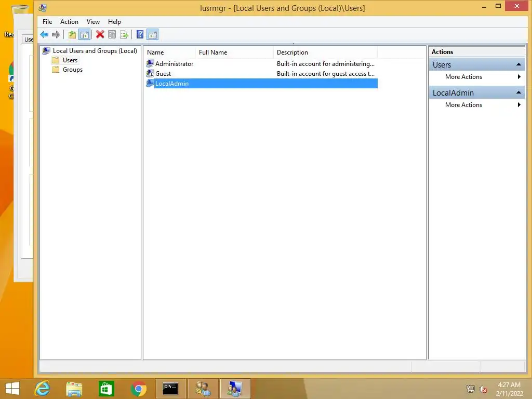Sort by the Full Name column header
532x399 pixels.
234,52
